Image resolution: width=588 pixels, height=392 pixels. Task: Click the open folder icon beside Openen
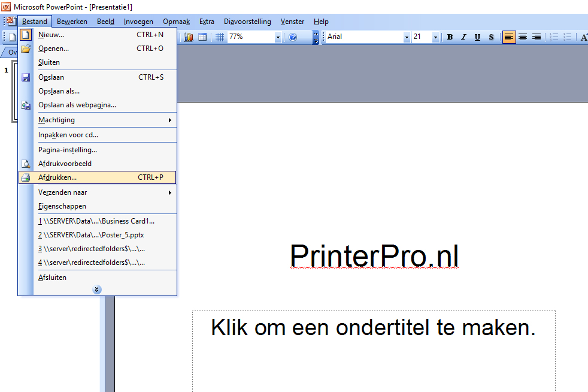click(x=26, y=49)
